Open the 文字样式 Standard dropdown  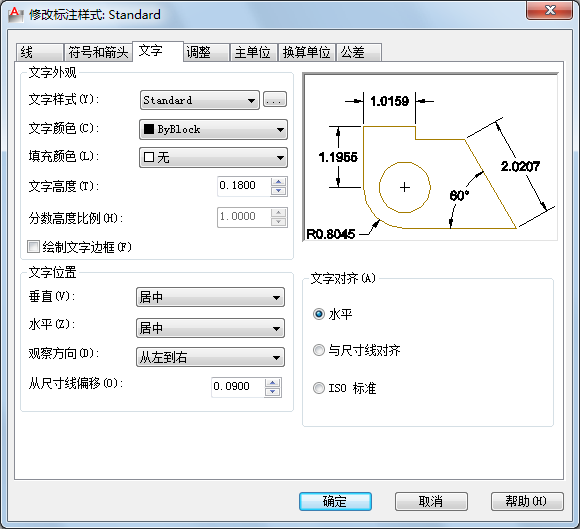point(200,100)
